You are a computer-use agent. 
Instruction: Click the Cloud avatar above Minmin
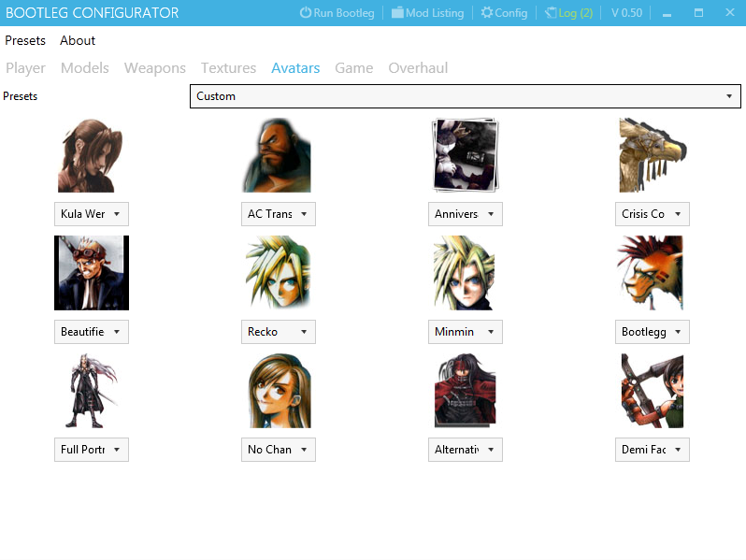(465, 273)
